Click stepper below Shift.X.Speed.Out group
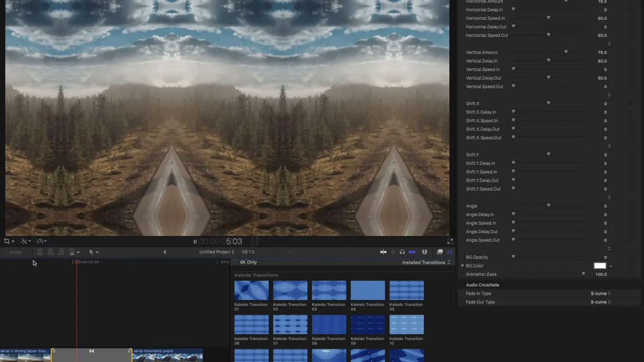This screenshot has height=362, width=644. 609,146
